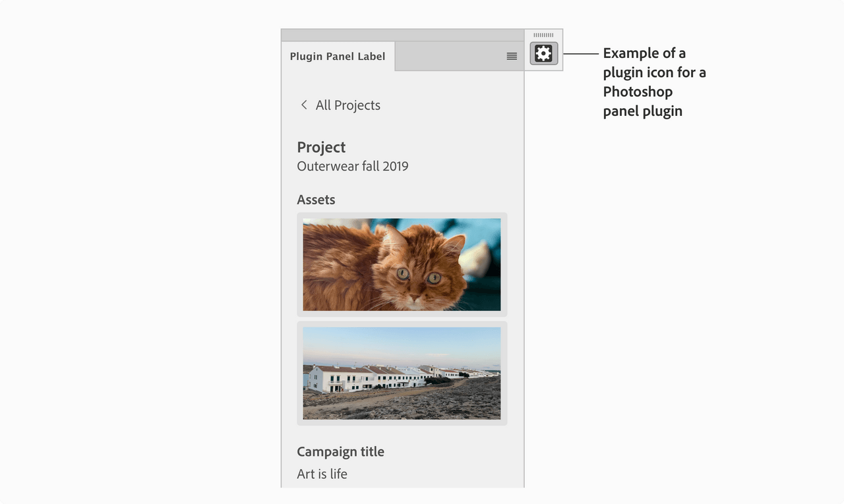Open the cat photo asset
The height and width of the screenshot is (504, 844).
[x=402, y=264]
